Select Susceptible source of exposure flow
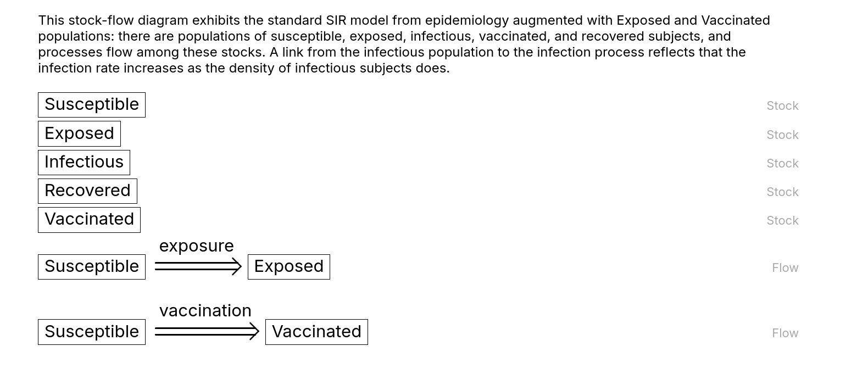The width and height of the screenshot is (868, 368). tap(92, 267)
